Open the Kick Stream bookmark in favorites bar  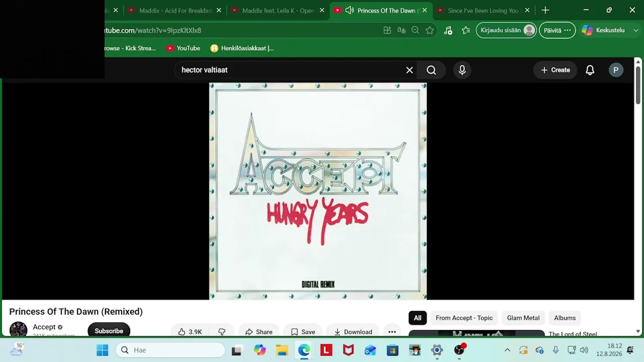(130, 48)
